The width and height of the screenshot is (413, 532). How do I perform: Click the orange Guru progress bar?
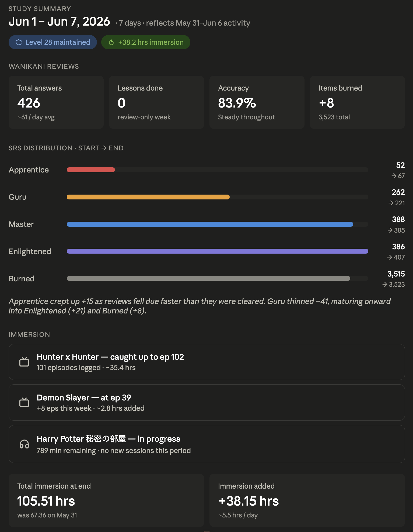pos(148,197)
